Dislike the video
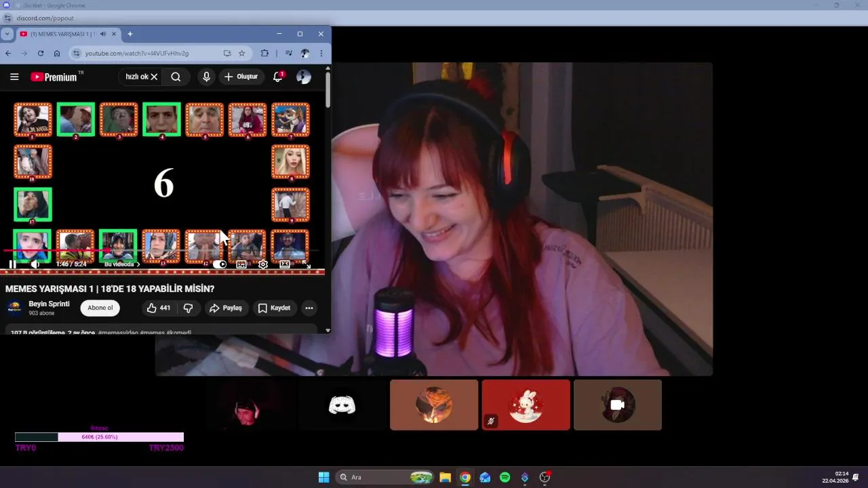 pyautogui.click(x=189, y=308)
